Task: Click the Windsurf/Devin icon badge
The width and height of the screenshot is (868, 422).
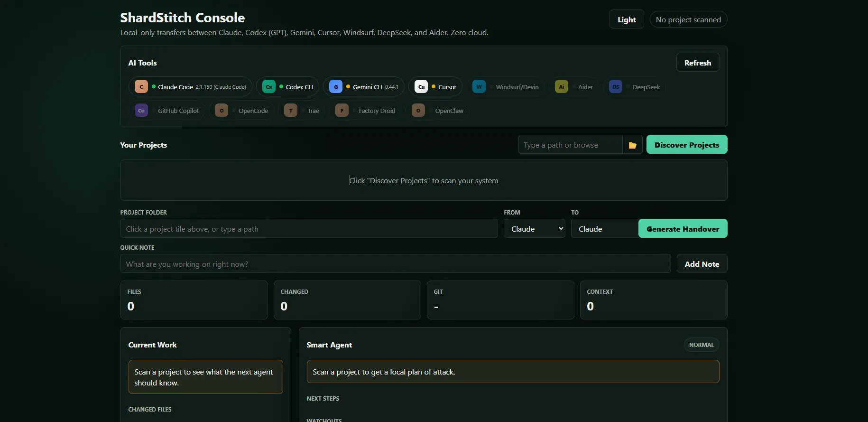Action: pos(479,87)
